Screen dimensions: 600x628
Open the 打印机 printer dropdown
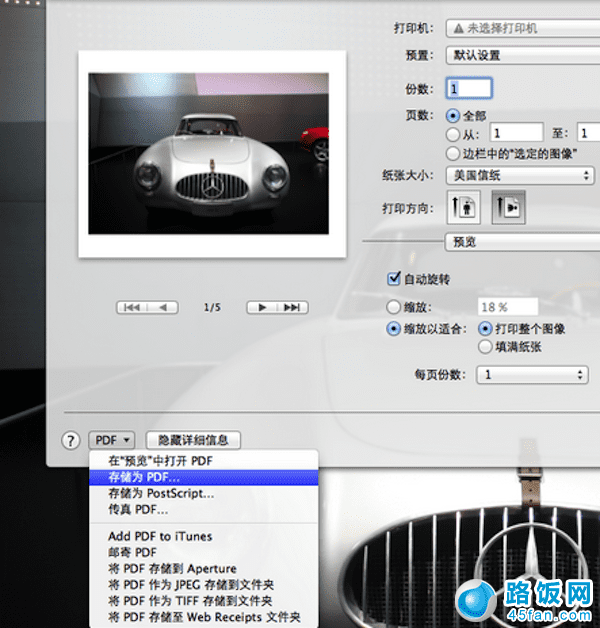[523, 28]
